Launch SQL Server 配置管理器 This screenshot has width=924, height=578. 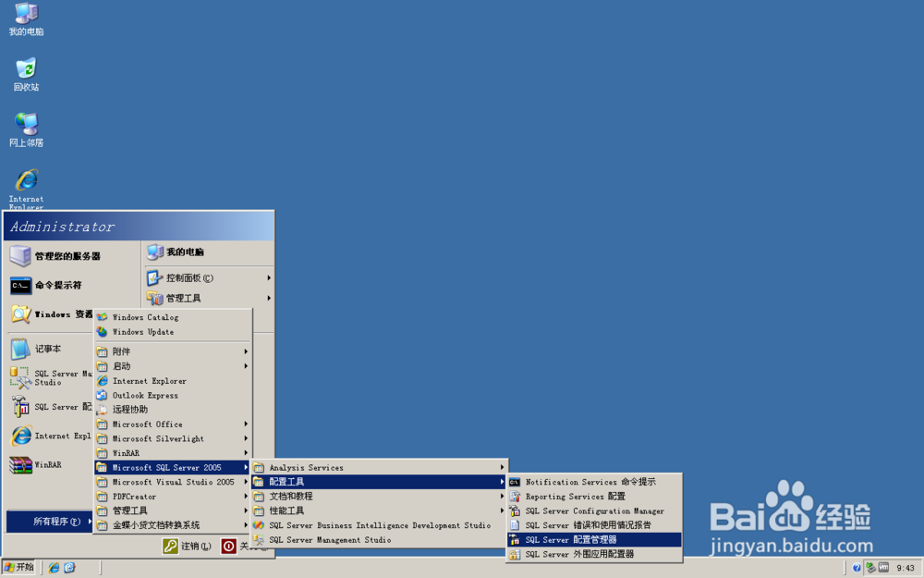[594, 540]
